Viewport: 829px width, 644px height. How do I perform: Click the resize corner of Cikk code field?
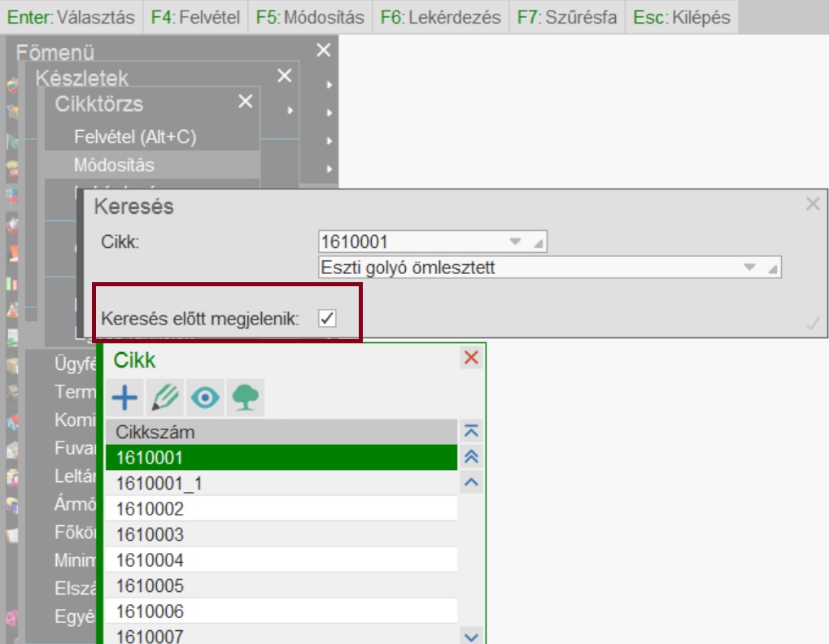point(539,243)
